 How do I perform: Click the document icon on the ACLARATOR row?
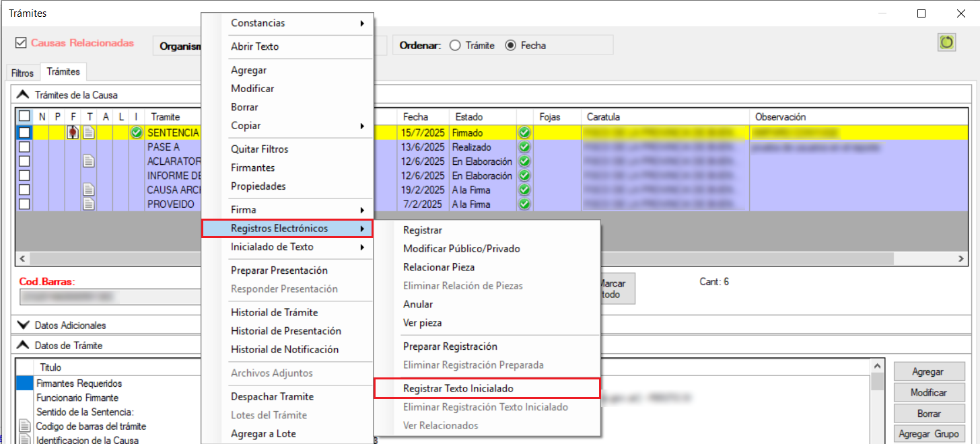(88, 161)
